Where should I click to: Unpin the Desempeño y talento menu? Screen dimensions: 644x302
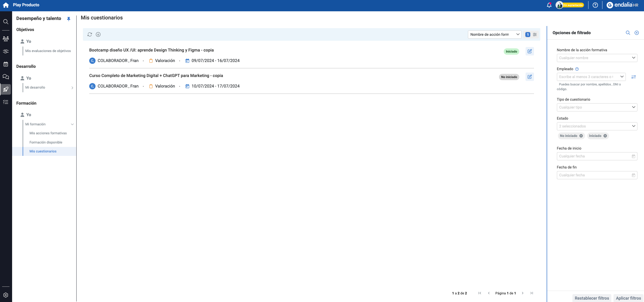tap(69, 19)
